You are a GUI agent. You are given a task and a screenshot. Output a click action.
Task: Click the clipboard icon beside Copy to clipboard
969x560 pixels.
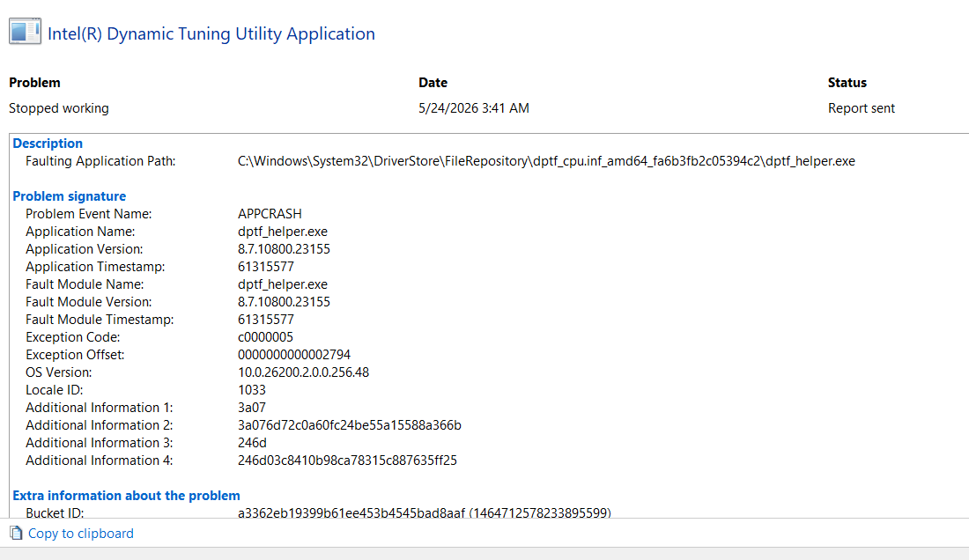16,533
